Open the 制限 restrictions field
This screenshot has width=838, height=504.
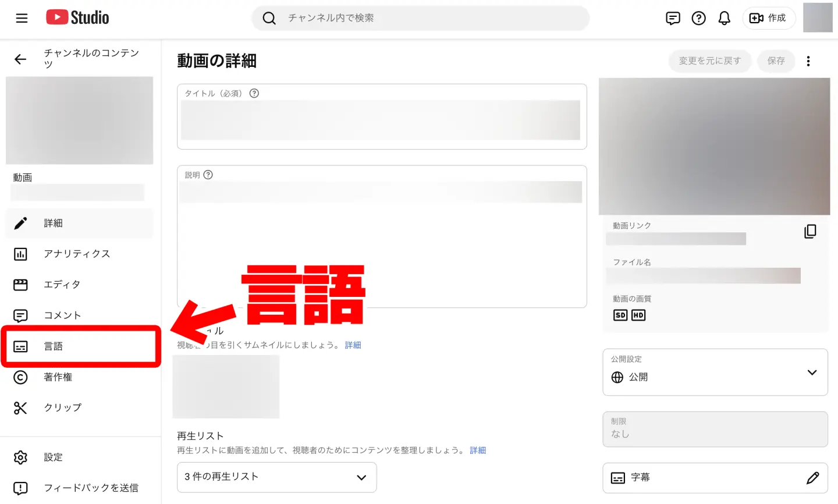pyautogui.click(x=715, y=429)
